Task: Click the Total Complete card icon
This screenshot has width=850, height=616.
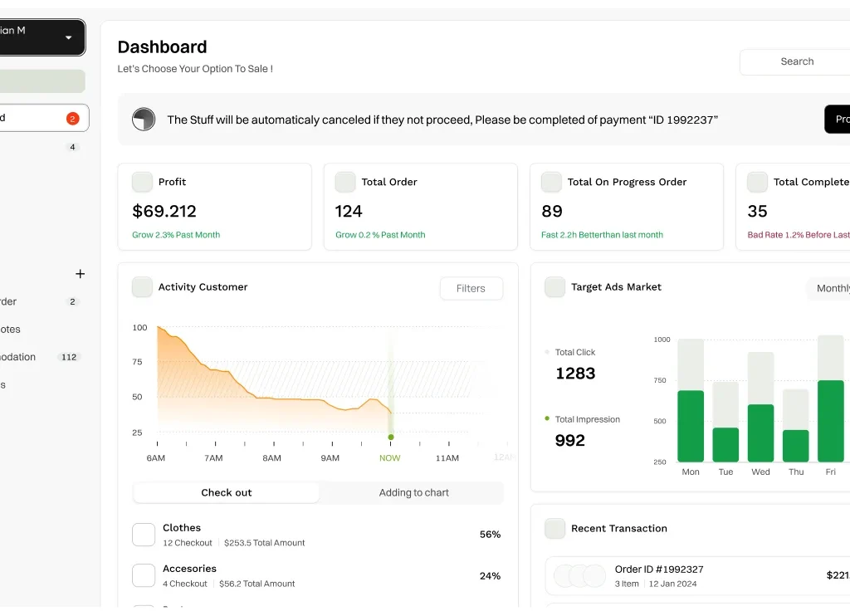Action: pos(757,182)
